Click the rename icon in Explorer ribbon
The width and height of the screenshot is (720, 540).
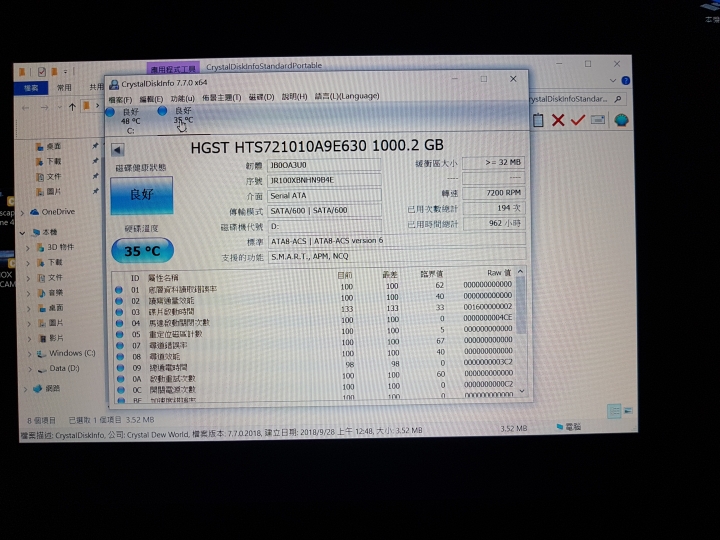coord(597,120)
